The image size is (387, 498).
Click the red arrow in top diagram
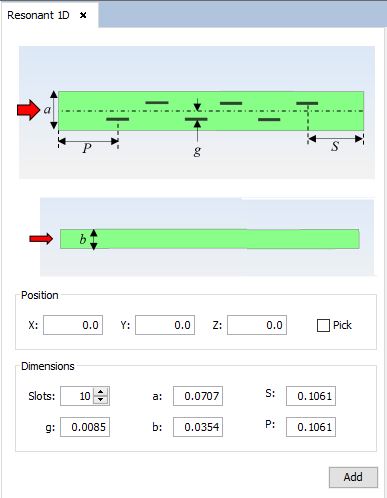click(x=28, y=110)
